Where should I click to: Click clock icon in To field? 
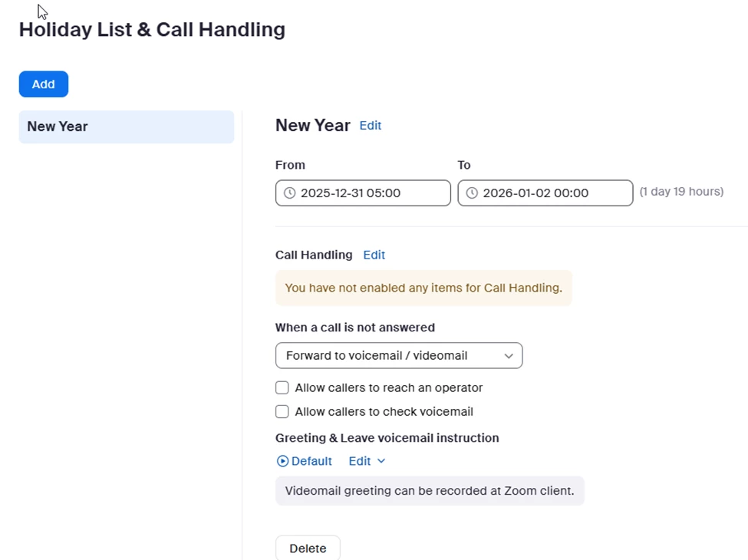472,193
